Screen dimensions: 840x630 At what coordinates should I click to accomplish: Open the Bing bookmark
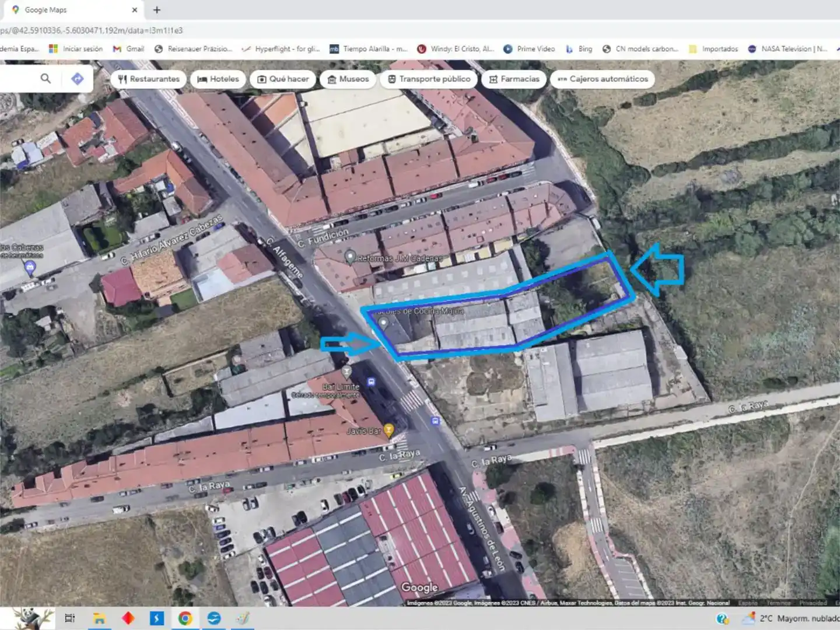[x=579, y=49]
